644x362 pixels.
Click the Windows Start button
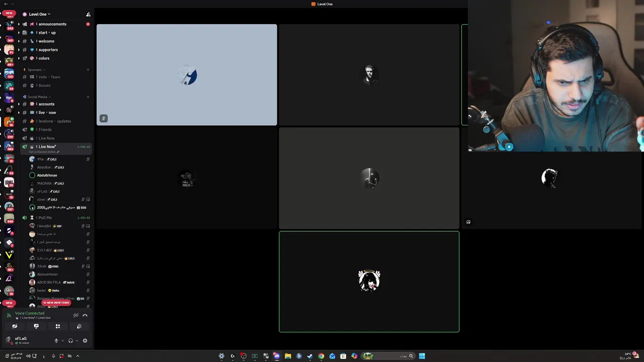pos(422,356)
